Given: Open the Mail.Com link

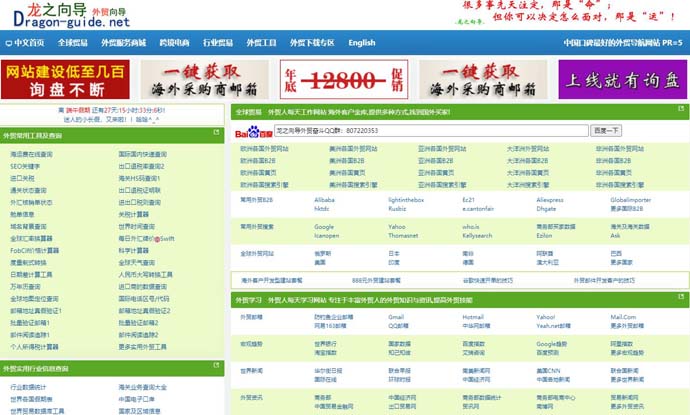Looking at the screenshot, I should point(623,317).
